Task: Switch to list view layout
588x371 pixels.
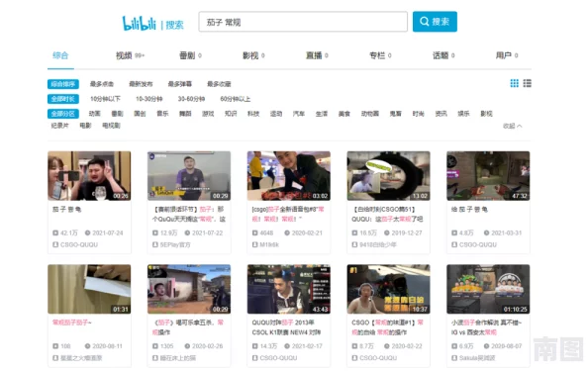Action: click(527, 83)
